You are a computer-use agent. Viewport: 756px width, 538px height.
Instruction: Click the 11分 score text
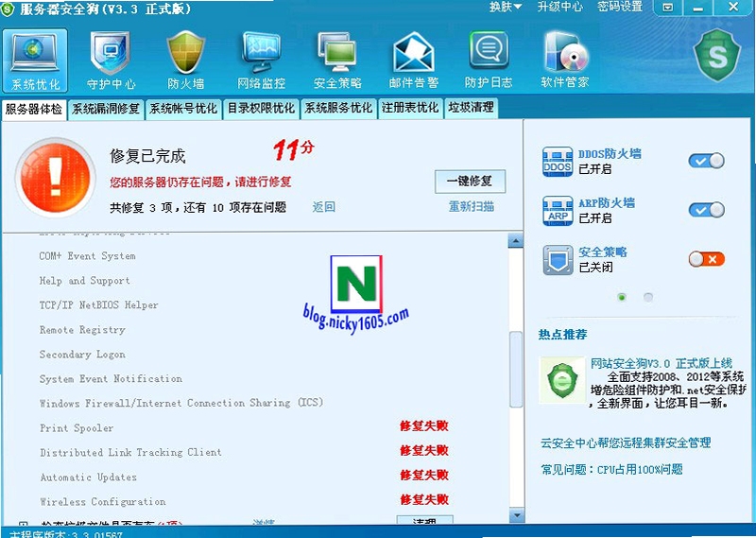click(x=293, y=149)
